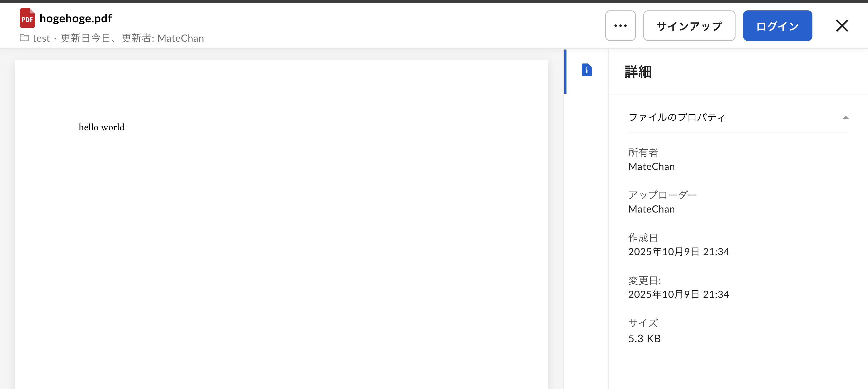Click the 変更日 date value
This screenshot has width=868, height=389.
[x=678, y=294]
